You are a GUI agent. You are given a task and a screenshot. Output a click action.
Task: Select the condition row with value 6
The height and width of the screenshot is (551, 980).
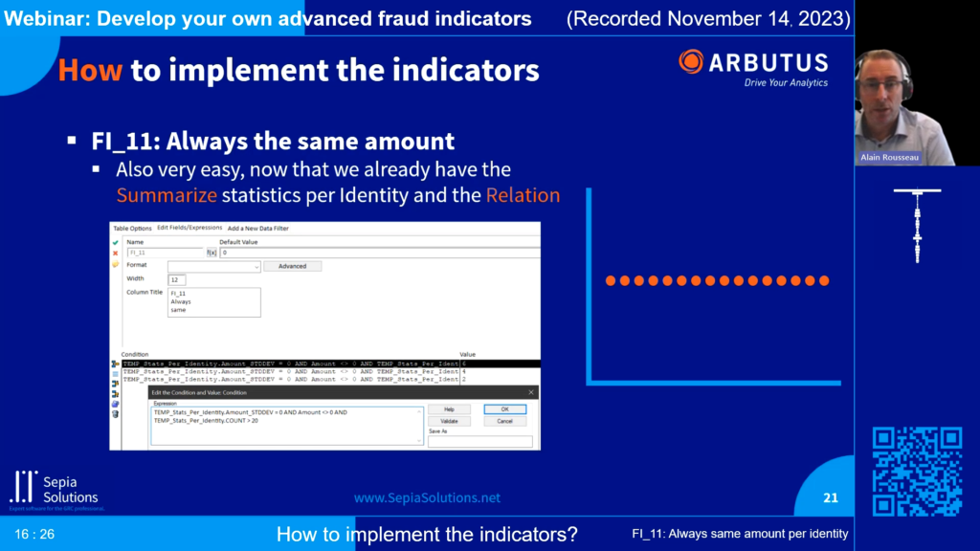click(330, 364)
